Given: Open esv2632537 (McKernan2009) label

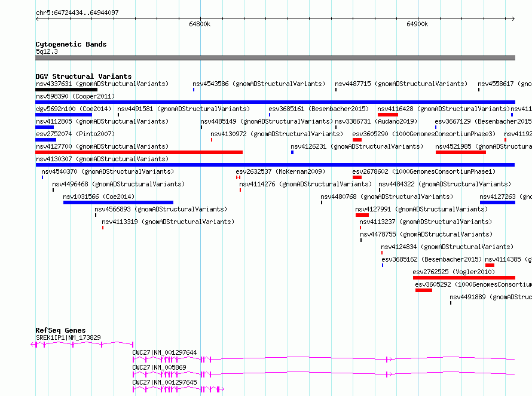Looking at the screenshot, I should (x=280, y=171).
